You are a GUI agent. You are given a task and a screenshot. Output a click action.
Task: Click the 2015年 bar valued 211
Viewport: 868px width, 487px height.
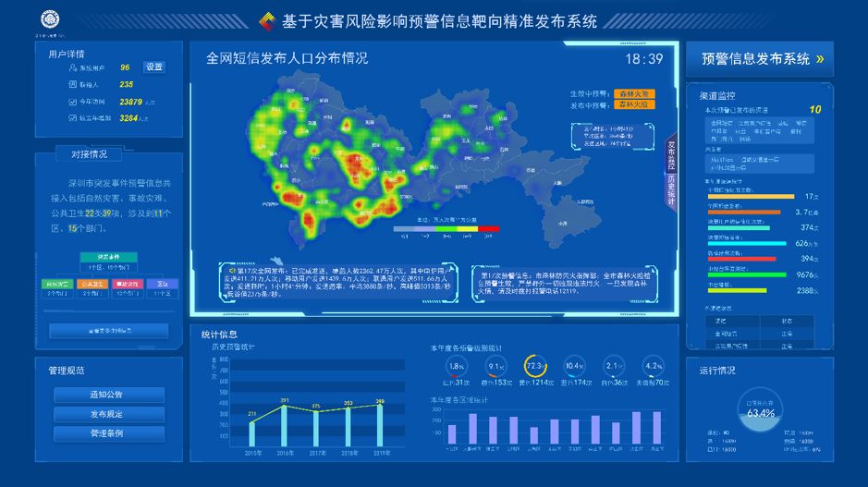pos(251,434)
